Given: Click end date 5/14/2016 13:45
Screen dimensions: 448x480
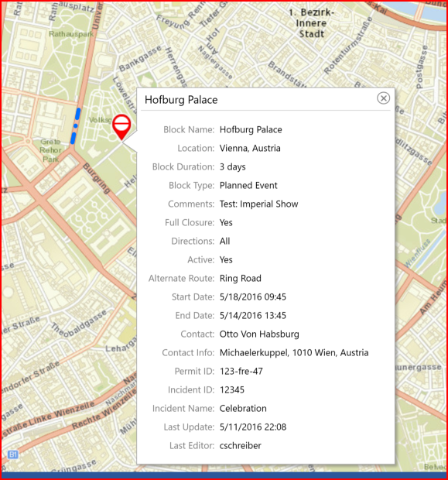Looking at the screenshot, I should point(253,316).
